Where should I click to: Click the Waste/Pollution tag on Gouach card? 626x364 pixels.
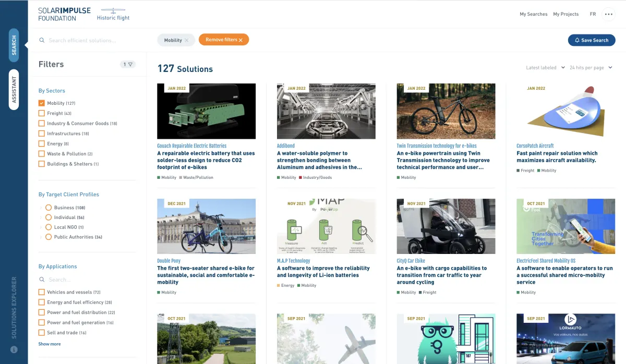[196, 177]
